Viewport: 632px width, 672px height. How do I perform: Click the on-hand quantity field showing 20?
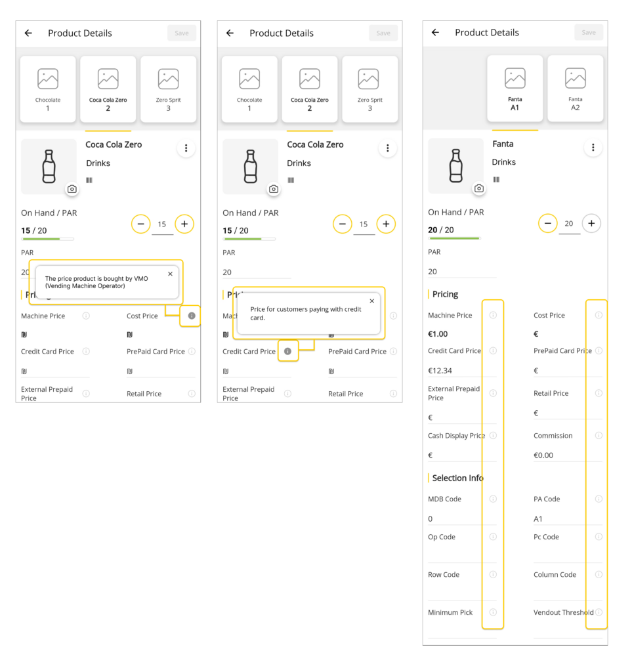tap(569, 224)
